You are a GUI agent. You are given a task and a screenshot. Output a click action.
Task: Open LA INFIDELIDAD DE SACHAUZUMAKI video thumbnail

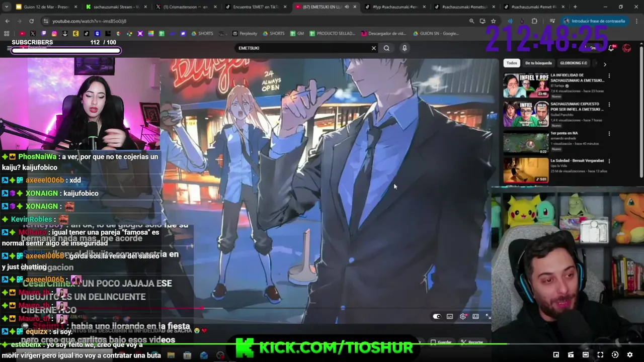pos(526,85)
